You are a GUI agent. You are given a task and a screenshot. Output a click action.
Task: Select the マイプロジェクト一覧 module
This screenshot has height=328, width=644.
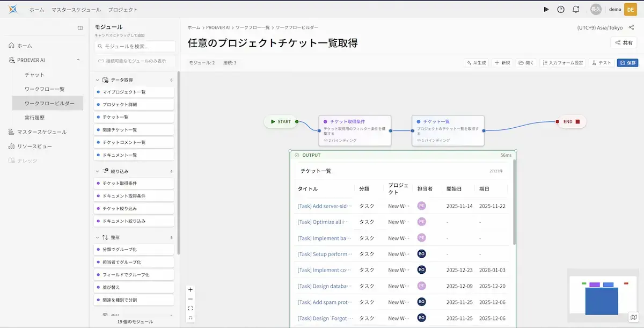click(x=134, y=92)
